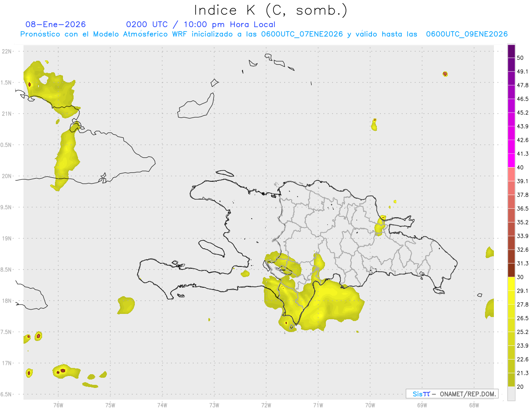Click the colorbar value 43.9
This screenshot has height=411, width=532.
click(x=523, y=126)
